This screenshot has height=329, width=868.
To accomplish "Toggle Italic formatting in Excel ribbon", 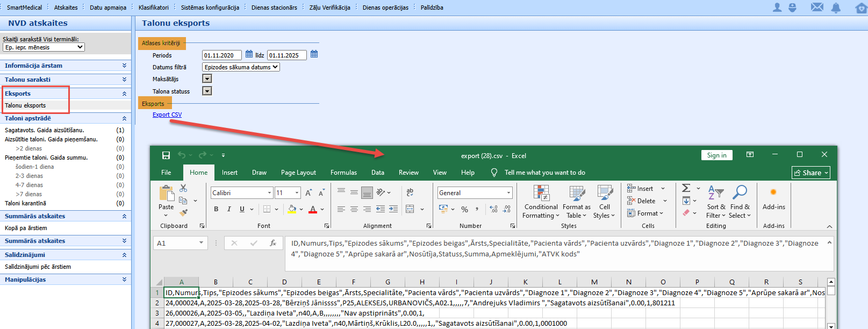I will click(229, 209).
